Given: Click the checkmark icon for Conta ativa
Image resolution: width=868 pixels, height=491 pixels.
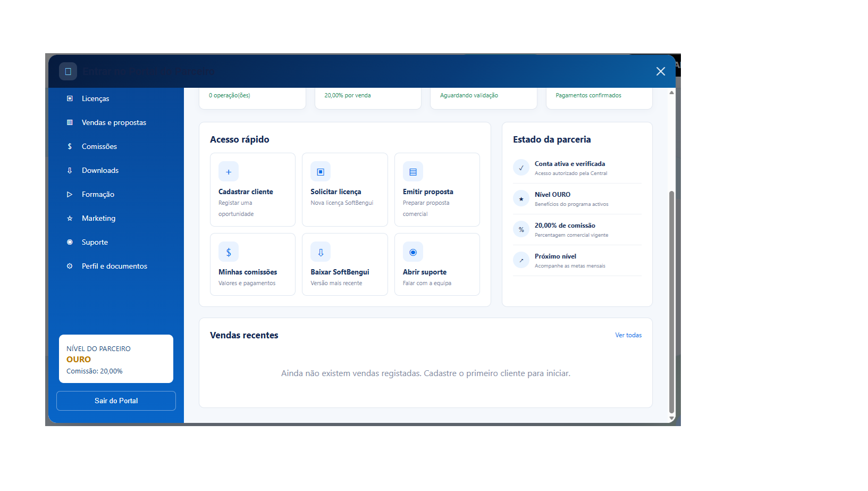Looking at the screenshot, I should (x=521, y=168).
